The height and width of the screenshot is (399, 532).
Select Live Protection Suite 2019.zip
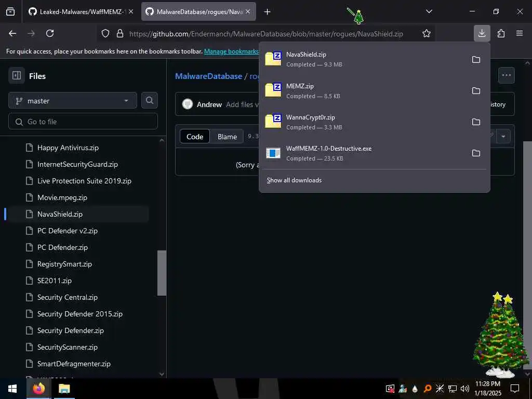[84, 181]
